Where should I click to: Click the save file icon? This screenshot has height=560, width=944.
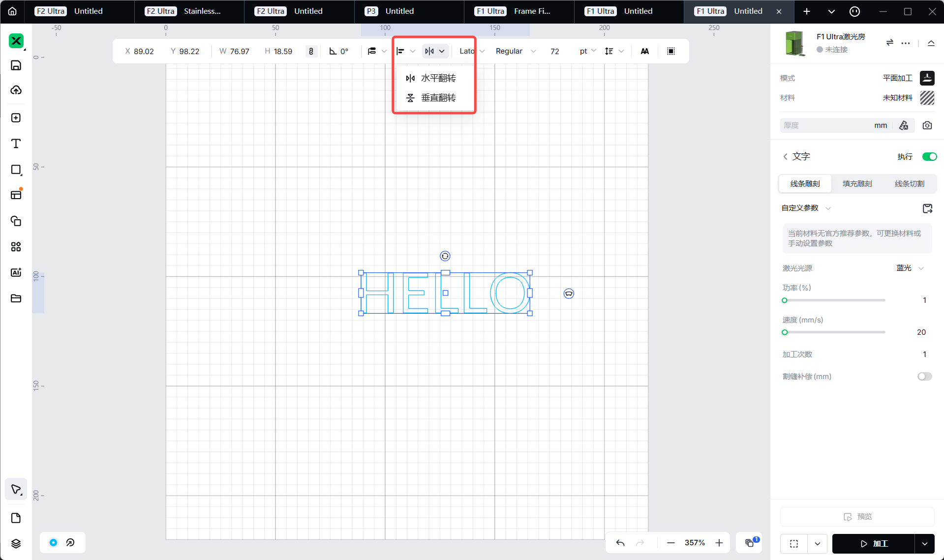click(x=16, y=65)
